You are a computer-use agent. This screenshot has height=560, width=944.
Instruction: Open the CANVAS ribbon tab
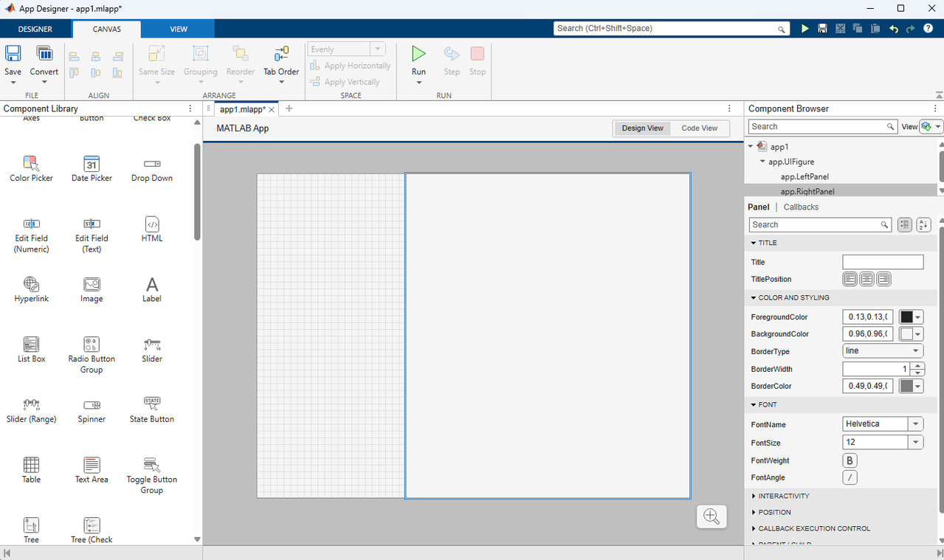106,29
